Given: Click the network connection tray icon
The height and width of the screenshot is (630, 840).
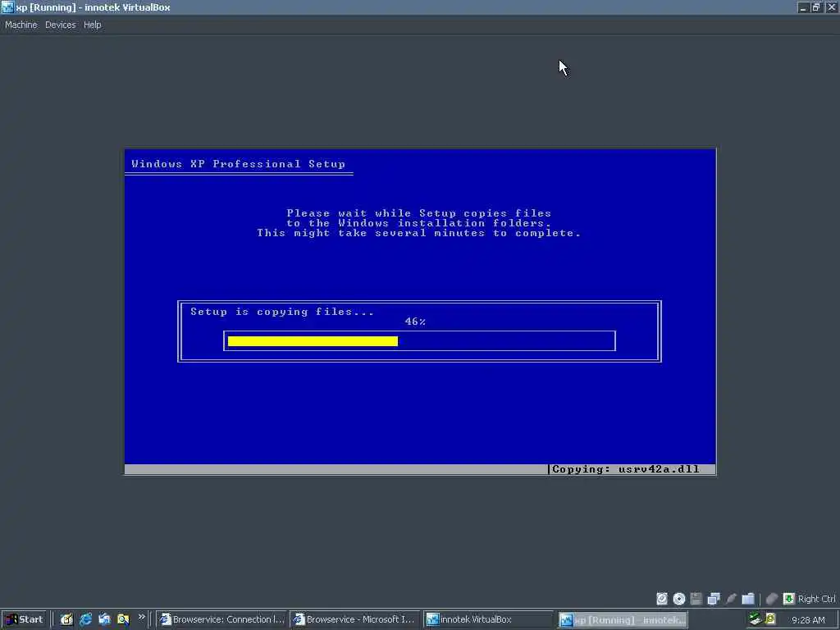Looking at the screenshot, I should (755, 619).
